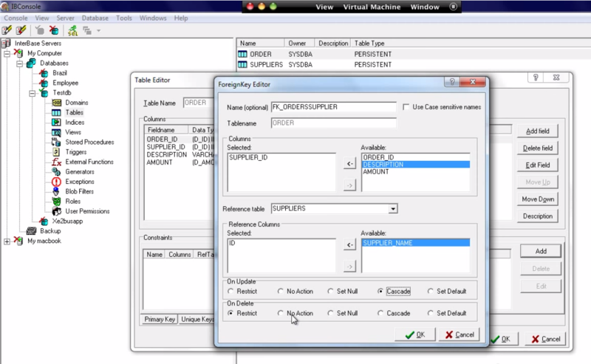The height and width of the screenshot is (364, 591).
Task: Switch to the Primary Key tab
Action: (160, 319)
